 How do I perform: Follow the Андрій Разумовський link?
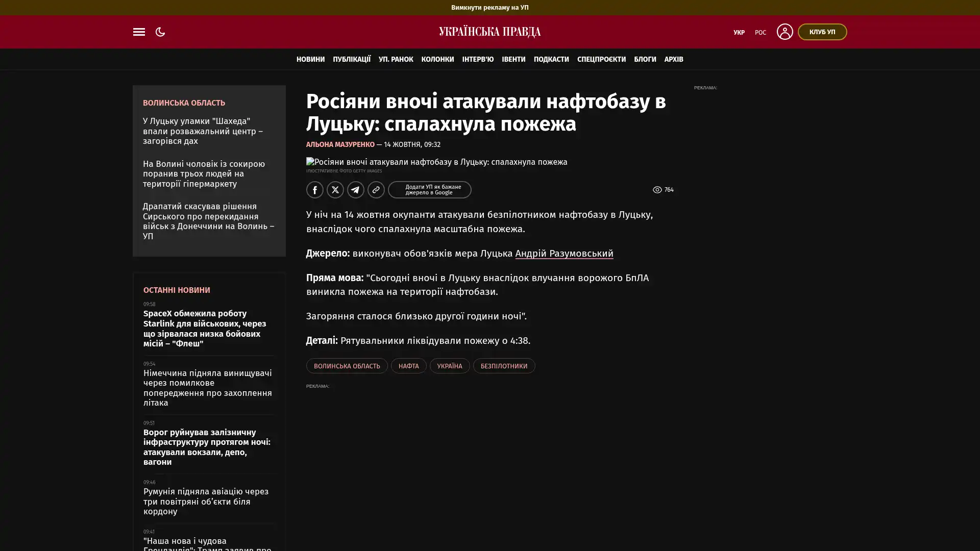point(564,254)
